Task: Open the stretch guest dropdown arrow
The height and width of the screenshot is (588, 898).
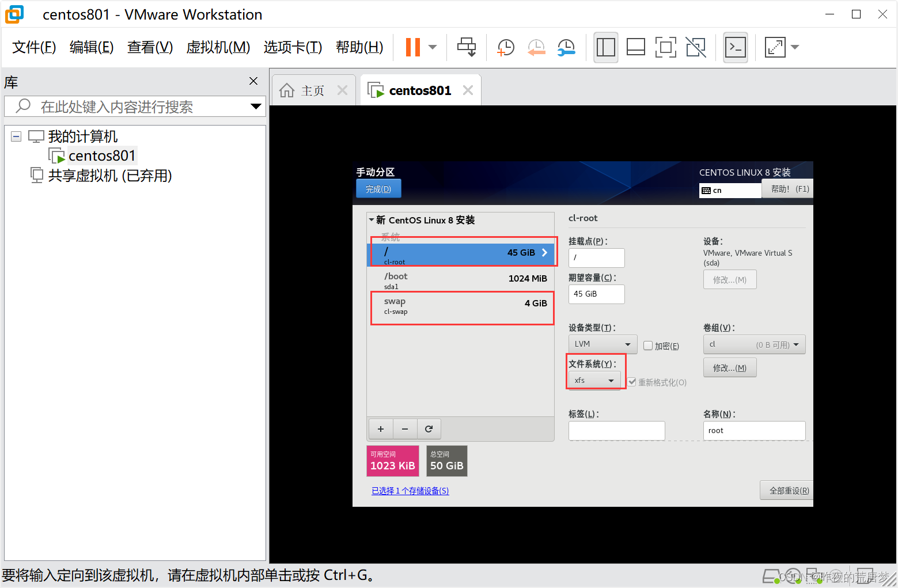Action: 795,47
